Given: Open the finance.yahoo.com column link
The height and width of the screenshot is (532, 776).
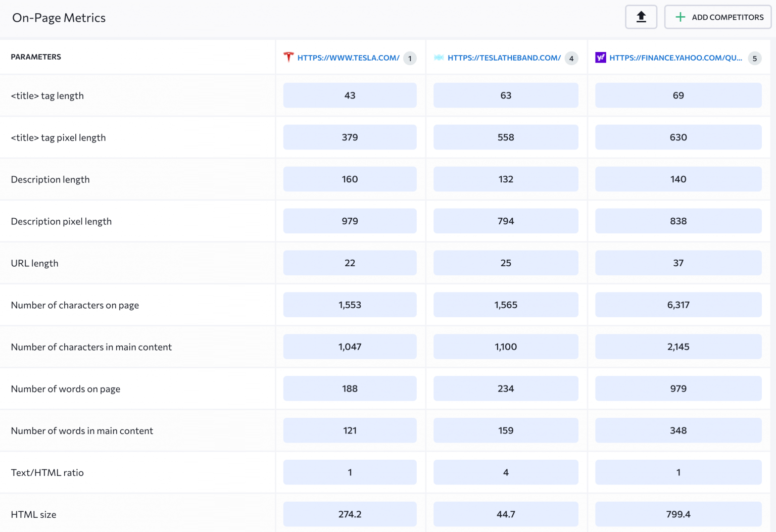Looking at the screenshot, I should (675, 58).
